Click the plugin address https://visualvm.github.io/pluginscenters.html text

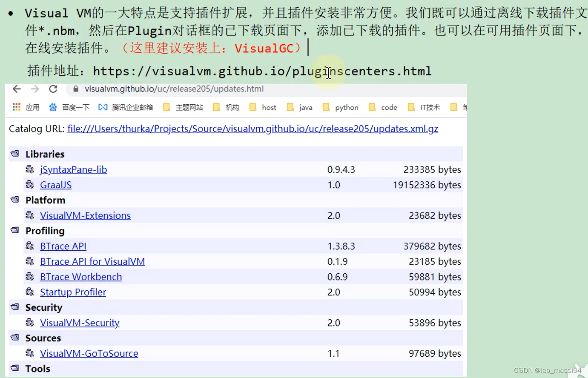(262, 71)
